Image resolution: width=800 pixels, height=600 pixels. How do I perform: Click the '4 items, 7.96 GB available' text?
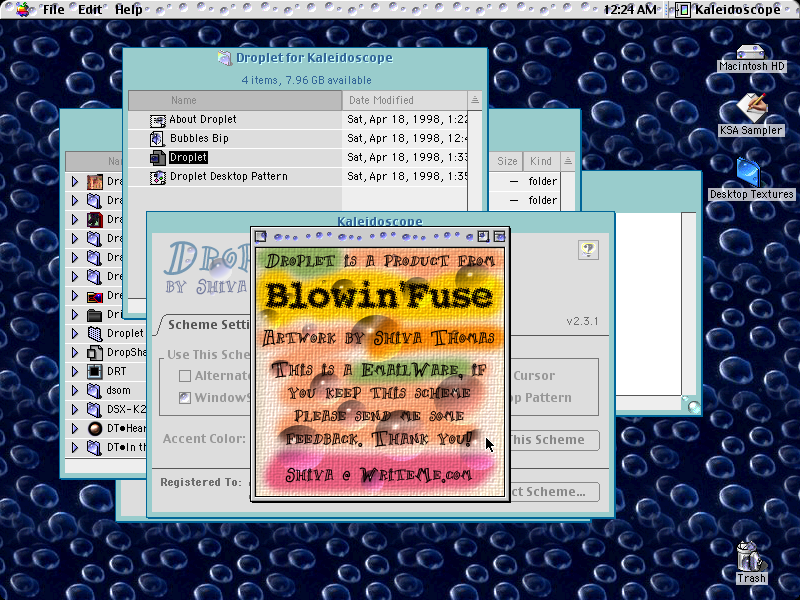(x=306, y=80)
